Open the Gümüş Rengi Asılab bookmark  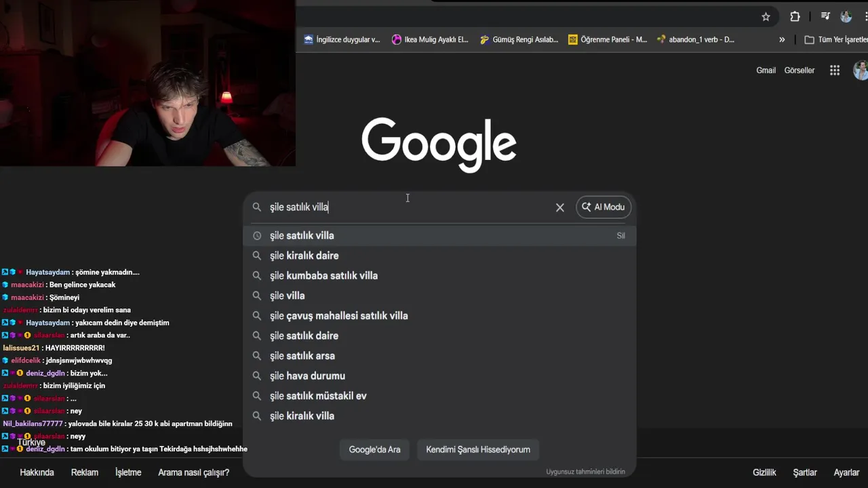click(519, 39)
